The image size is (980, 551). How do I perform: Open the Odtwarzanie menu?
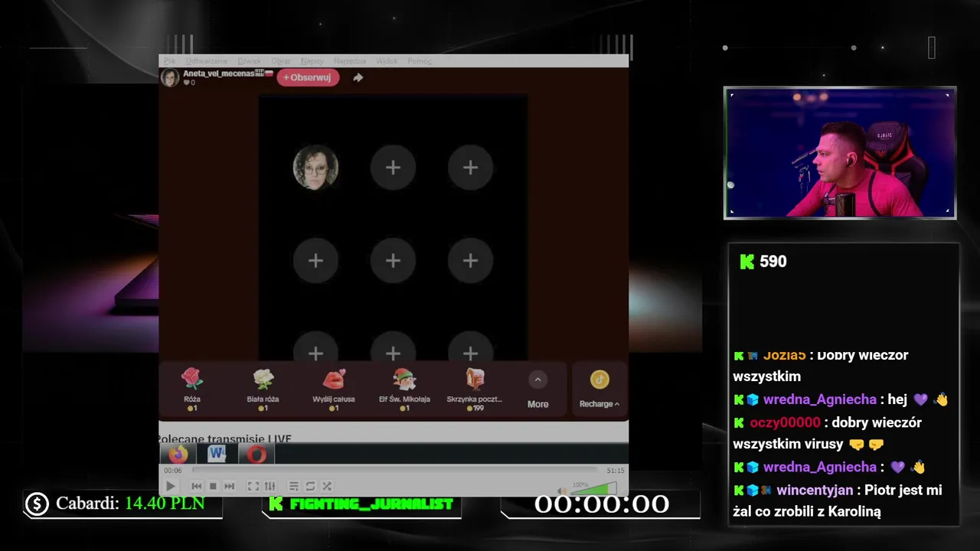tap(206, 61)
